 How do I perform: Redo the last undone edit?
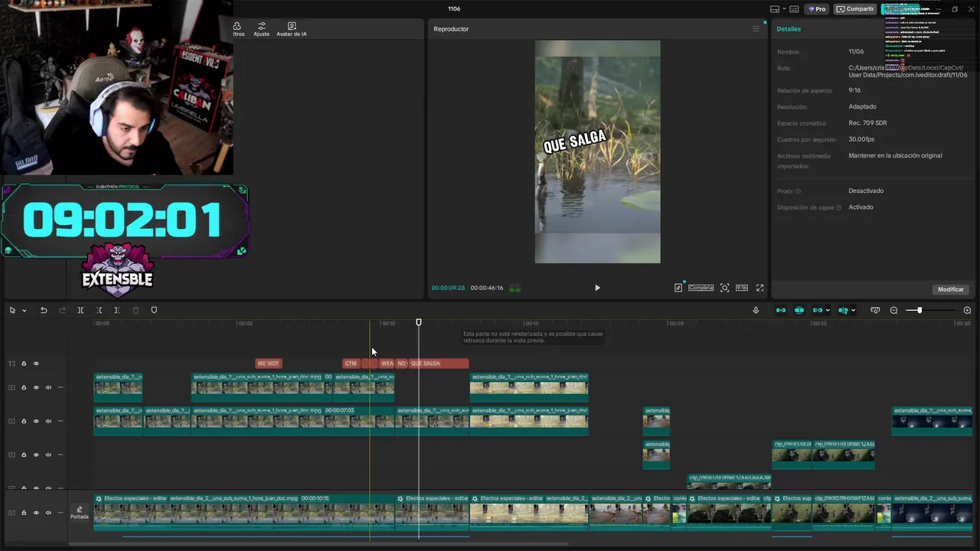pos(62,310)
